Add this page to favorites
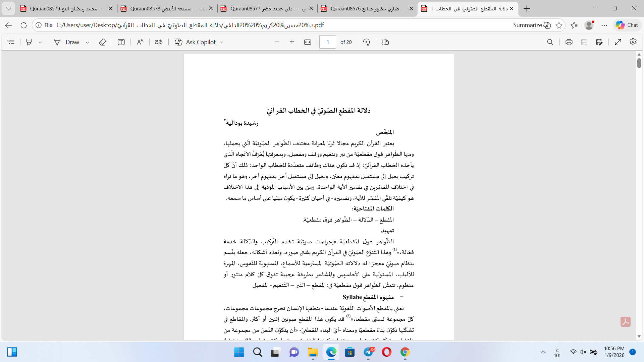644x362 pixels. pyautogui.click(x=559, y=25)
